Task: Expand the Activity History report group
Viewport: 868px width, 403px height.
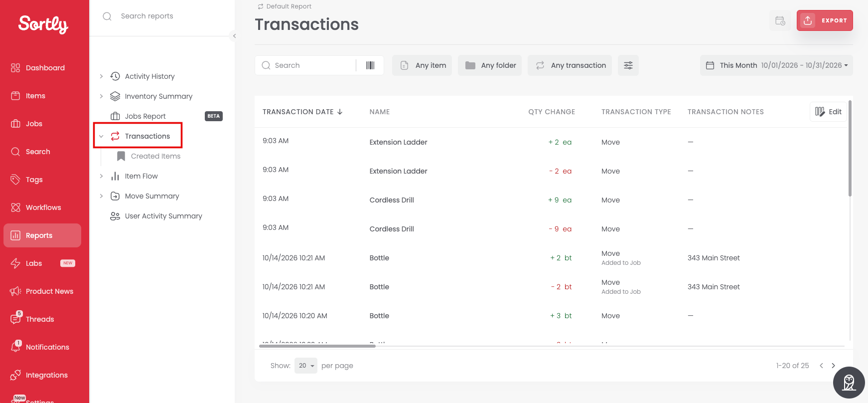Action: coord(101,76)
